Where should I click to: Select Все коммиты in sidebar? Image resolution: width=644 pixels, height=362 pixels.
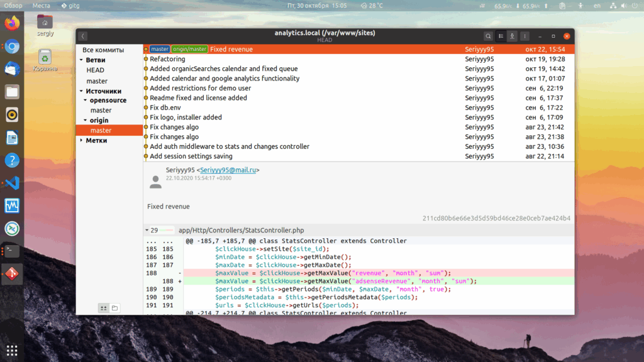click(x=103, y=50)
